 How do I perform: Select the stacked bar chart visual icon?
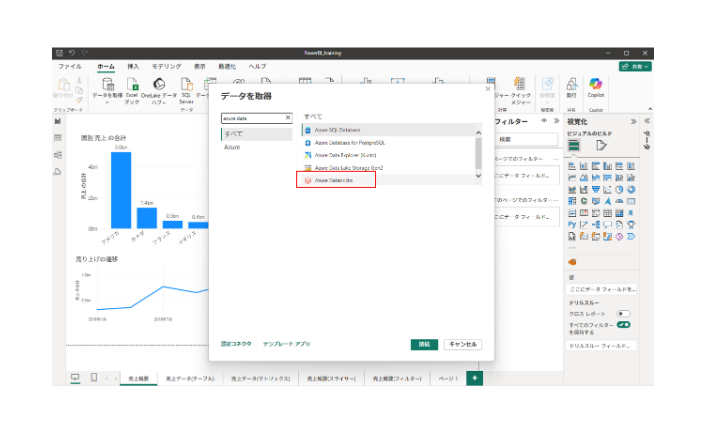pyautogui.click(x=572, y=166)
